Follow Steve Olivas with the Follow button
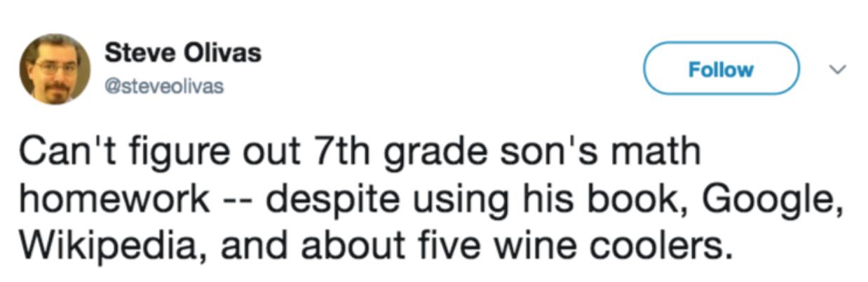 [x=721, y=69]
